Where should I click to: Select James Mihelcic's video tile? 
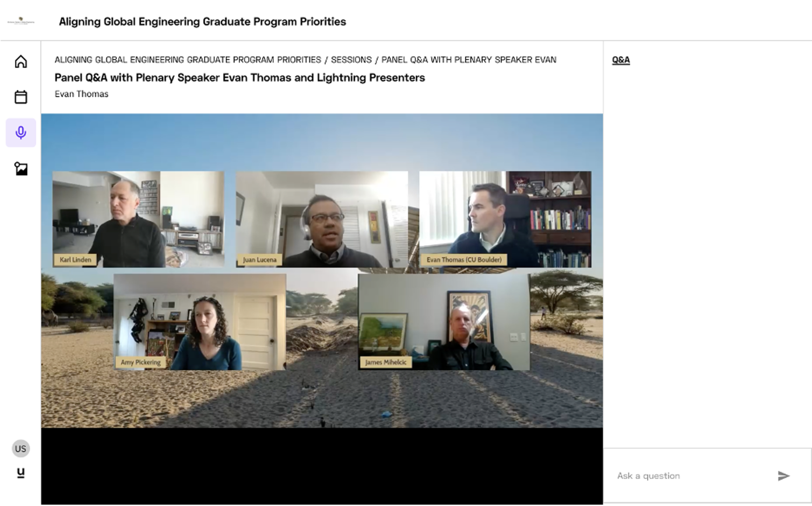tap(444, 322)
